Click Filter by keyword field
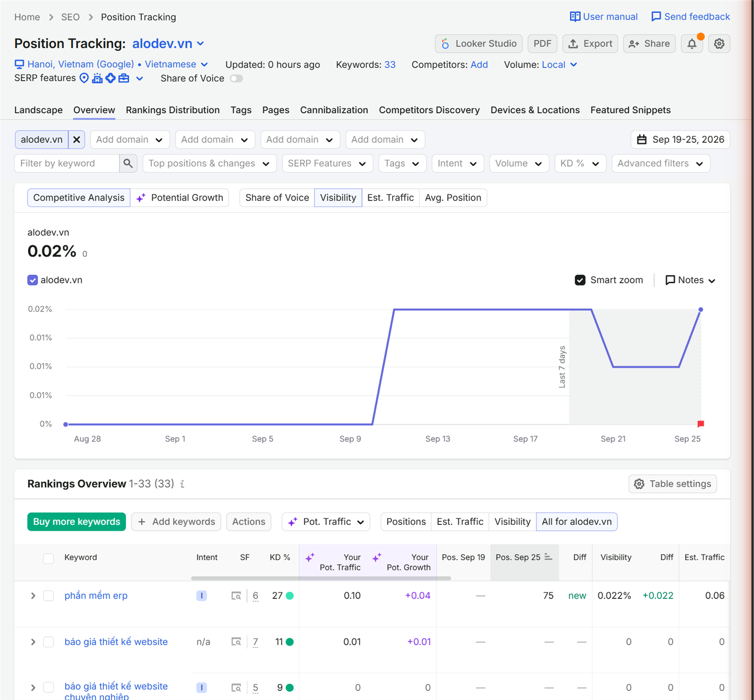The width and height of the screenshot is (754, 700). click(x=67, y=163)
